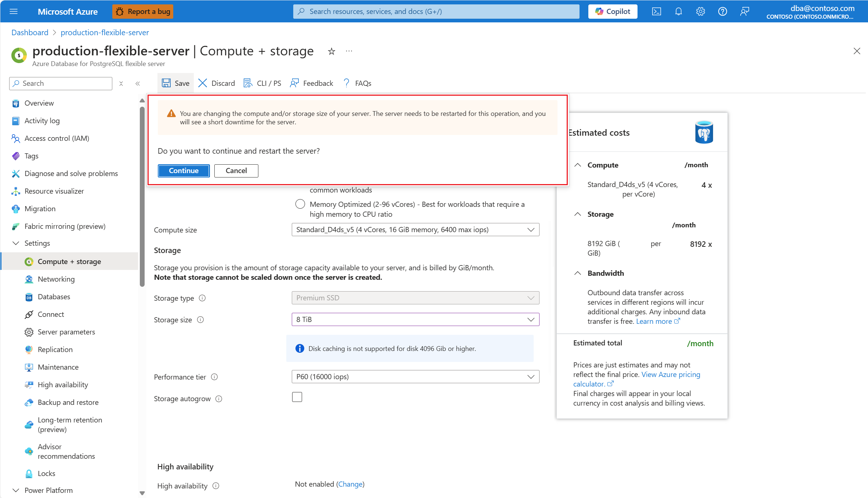Click Continue to restart the server
Image resolution: width=868 pixels, height=498 pixels.
[184, 171]
